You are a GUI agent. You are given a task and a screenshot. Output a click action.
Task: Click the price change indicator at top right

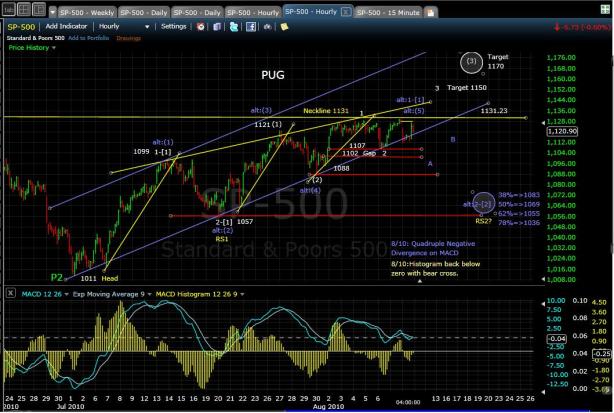pos(581,27)
